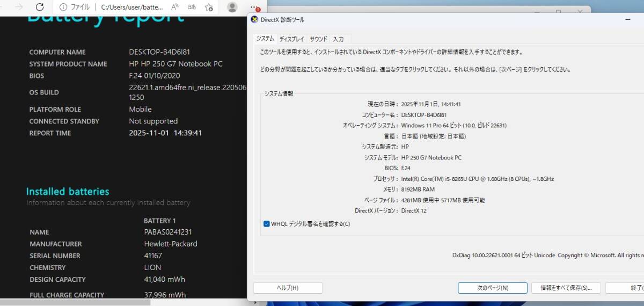
Task: Click the DxDiag 10.00.22621.0001 copyright line
Action: click(x=548, y=256)
